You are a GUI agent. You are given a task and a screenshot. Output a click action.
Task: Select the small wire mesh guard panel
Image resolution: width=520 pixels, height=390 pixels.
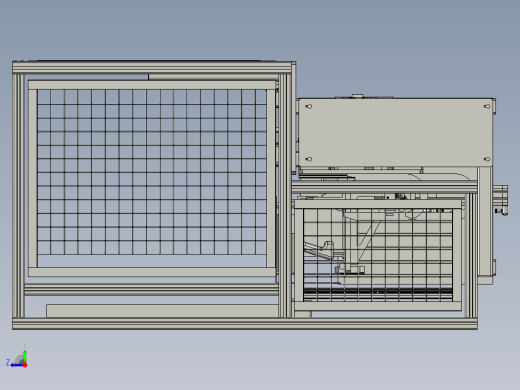tap(378, 255)
